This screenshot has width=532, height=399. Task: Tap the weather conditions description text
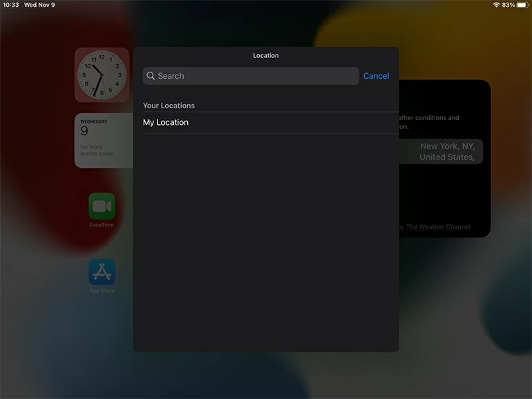click(430, 121)
